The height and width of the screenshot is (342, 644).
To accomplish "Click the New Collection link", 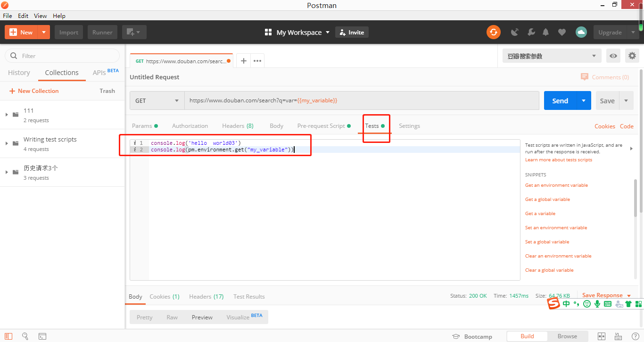I will coord(34,91).
